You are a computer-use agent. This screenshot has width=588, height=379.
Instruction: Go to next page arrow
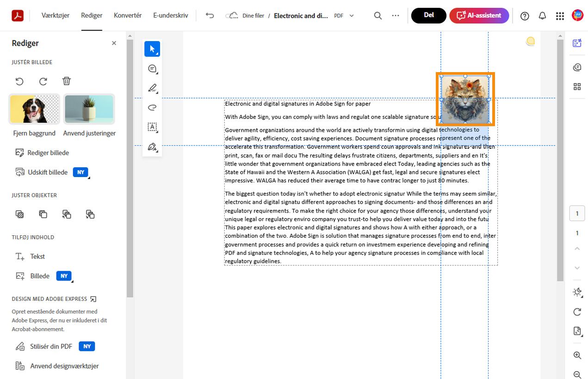577,268
